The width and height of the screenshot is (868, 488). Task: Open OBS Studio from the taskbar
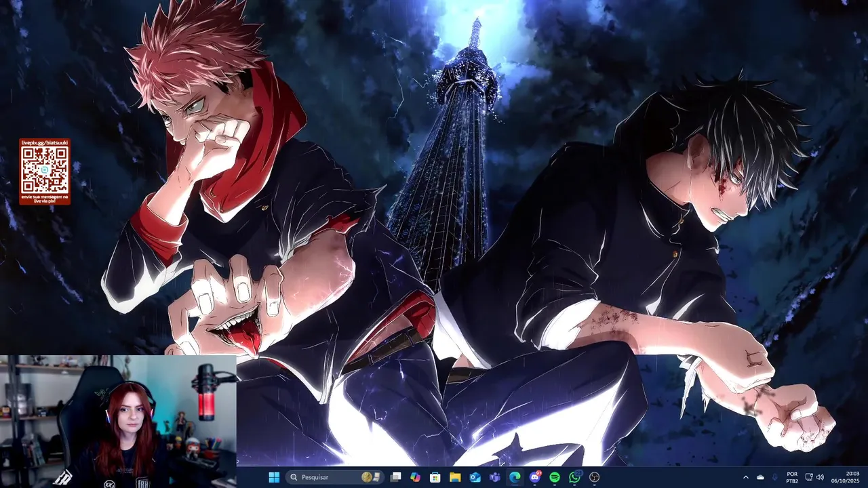595,477
